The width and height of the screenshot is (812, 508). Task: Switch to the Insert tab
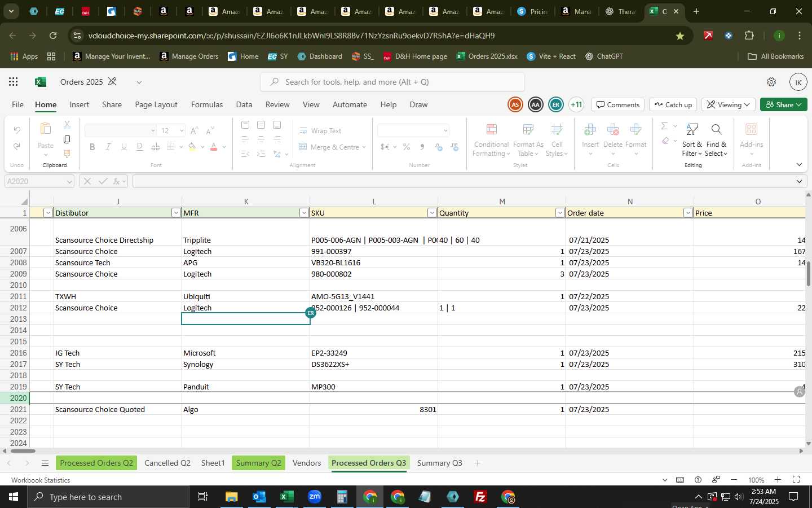(x=80, y=104)
